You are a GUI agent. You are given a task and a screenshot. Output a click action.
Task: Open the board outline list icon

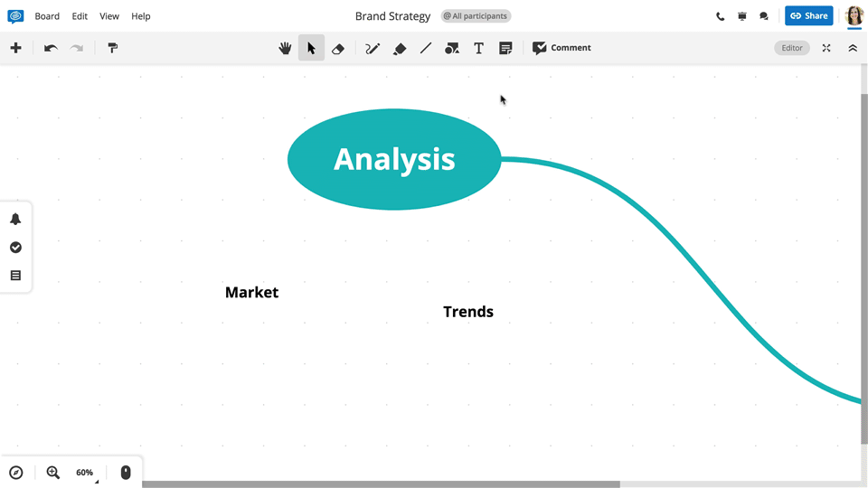[15, 275]
